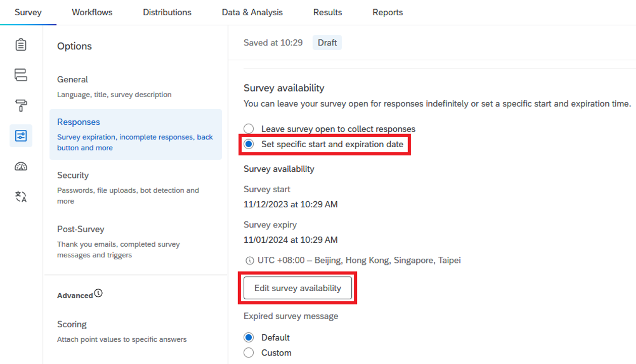This screenshot has height=364, width=636.
Task: Open the Look and feel paint roller icon
Action: pos(21,106)
